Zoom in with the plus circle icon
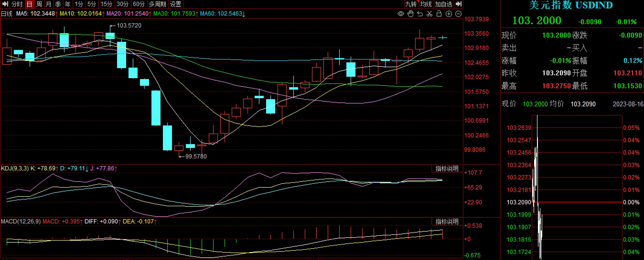The image size is (644, 260). point(449,14)
